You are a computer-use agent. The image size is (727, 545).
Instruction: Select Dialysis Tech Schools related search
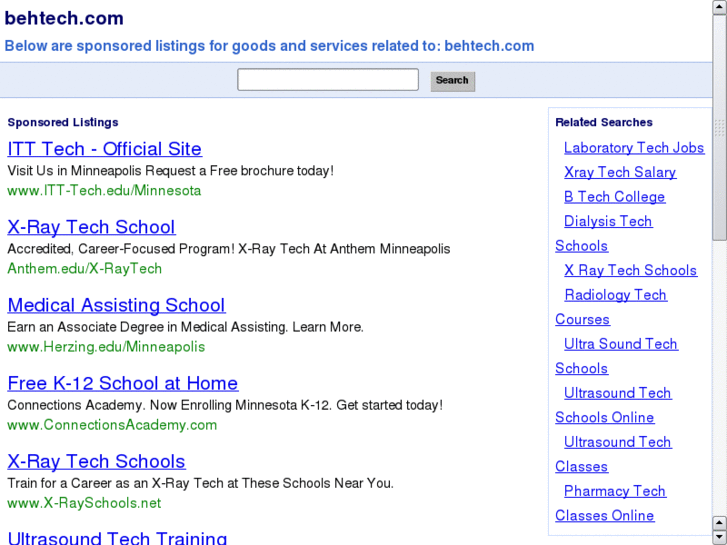(608, 222)
